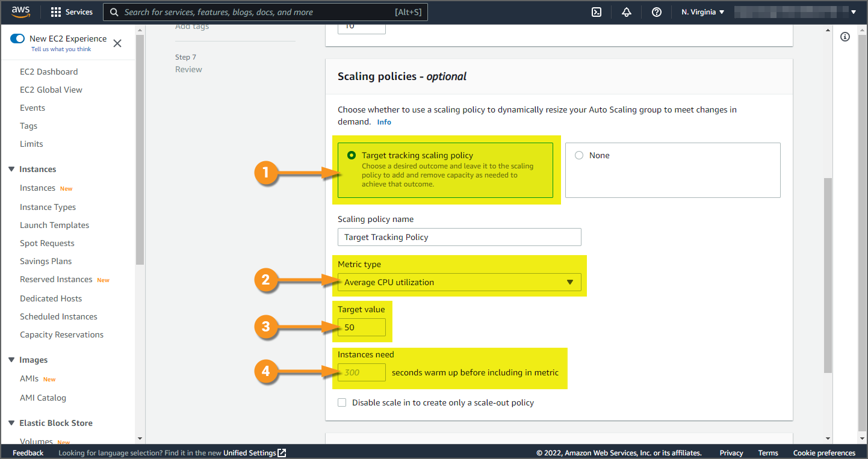Open the Metric type dropdown

click(x=459, y=282)
